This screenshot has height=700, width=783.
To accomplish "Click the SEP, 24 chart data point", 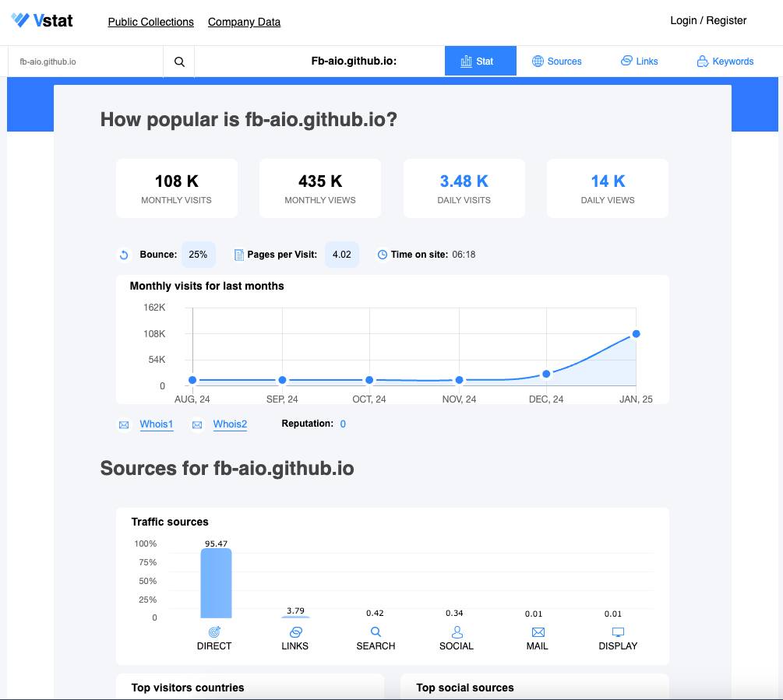I will (x=282, y=380).
